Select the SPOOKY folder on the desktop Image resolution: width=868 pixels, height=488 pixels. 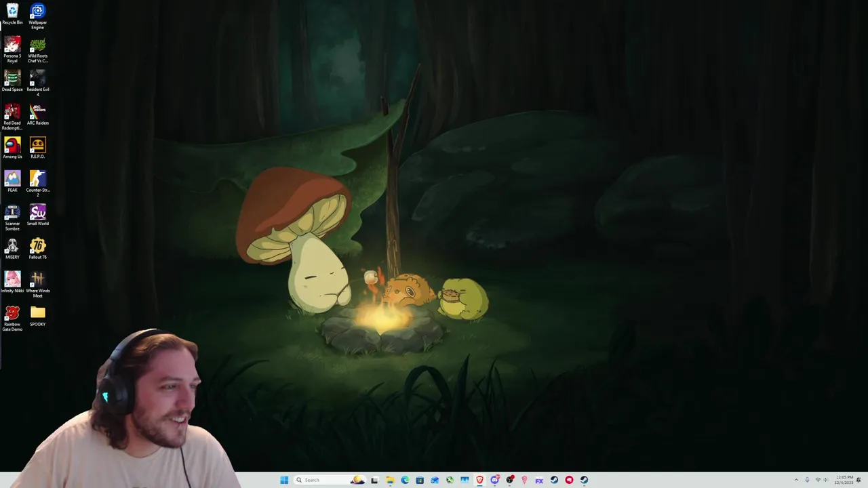click(x=37, y=315)
